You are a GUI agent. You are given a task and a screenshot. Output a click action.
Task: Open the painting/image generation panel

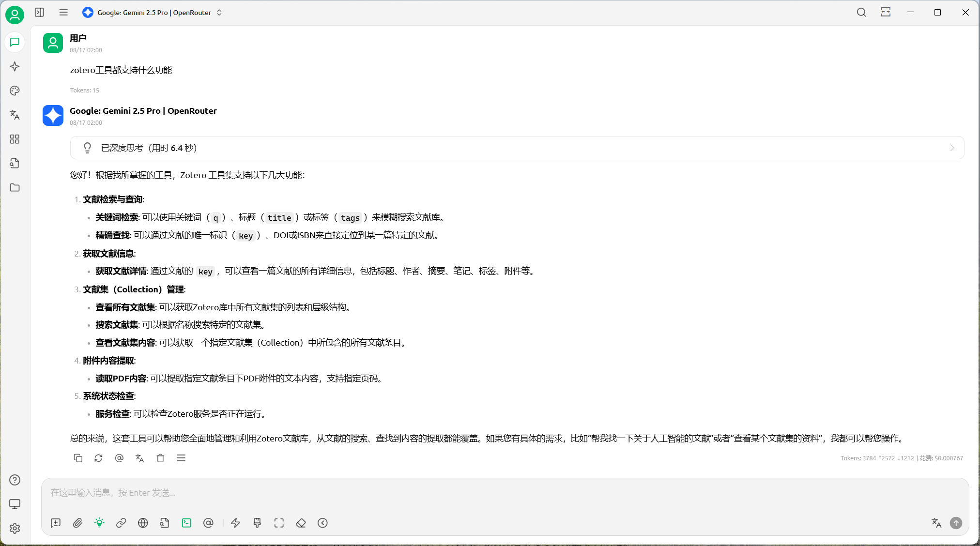pyautogui.click(x=15, y=91)
